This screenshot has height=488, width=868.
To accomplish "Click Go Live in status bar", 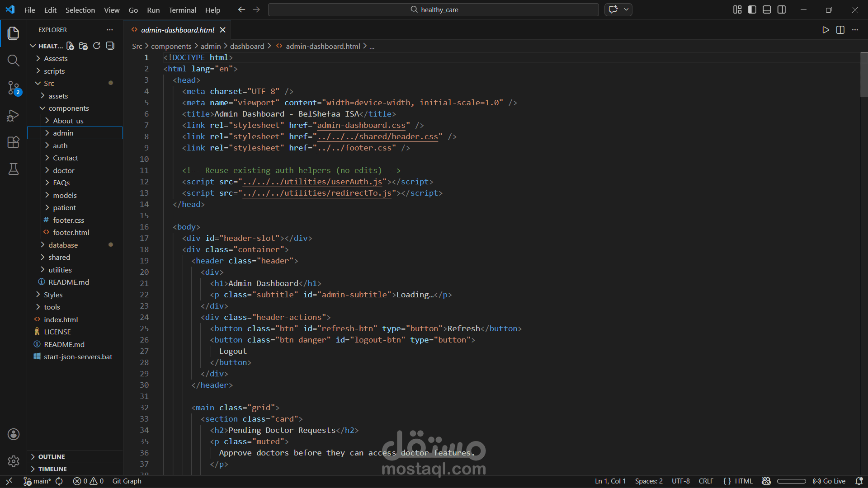I will (x=829, y=481).
